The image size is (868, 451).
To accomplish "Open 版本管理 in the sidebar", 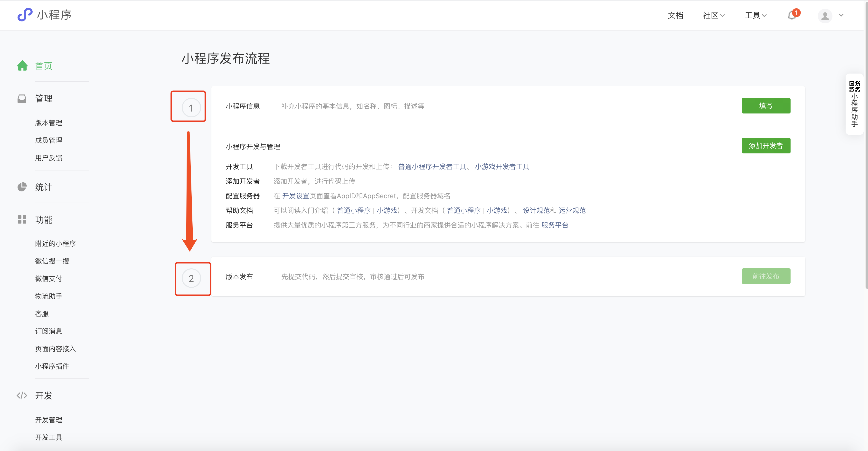I will pos(48,123).
